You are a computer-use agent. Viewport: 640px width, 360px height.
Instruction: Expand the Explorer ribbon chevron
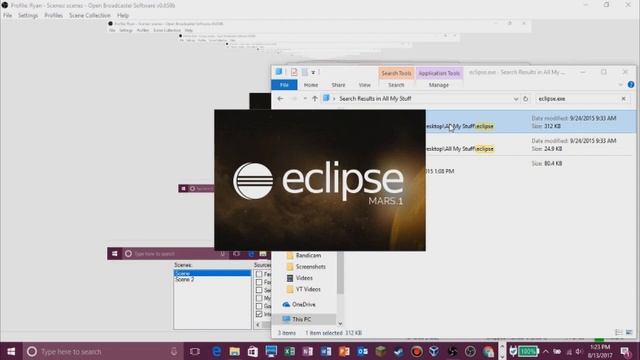(x=620, y=84)
